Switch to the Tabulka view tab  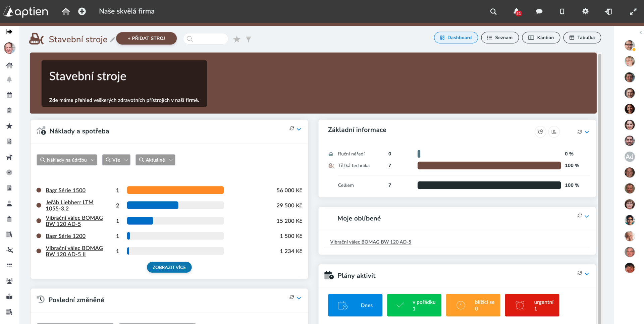pyautogui.click(x=582, y=38)
